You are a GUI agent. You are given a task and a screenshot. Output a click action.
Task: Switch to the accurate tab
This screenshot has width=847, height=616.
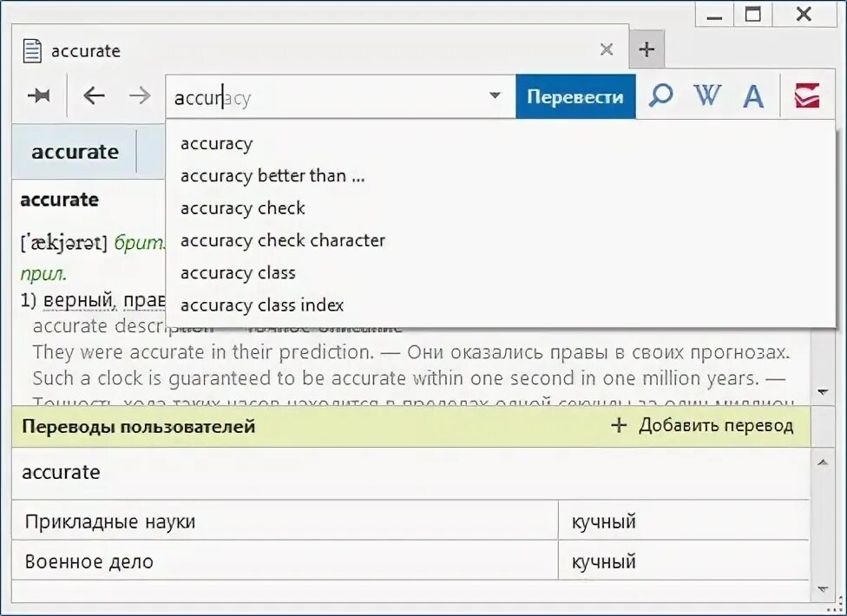click(319, 50)
